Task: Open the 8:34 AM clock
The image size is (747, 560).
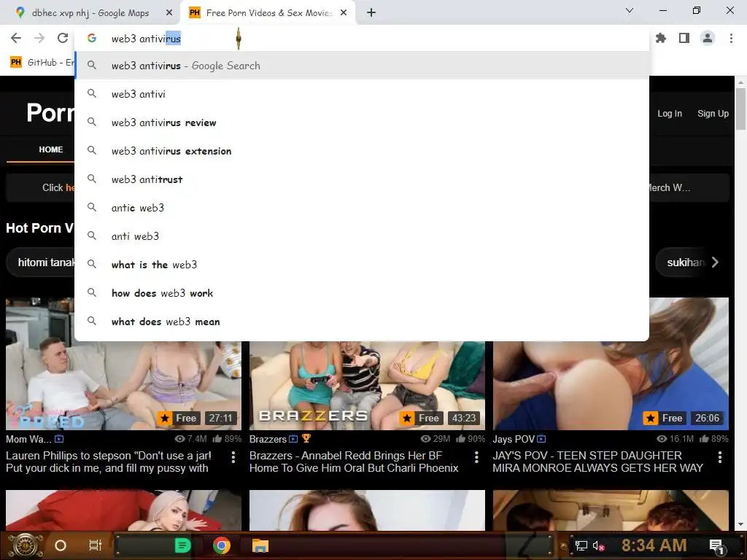Action: (654, 545)
